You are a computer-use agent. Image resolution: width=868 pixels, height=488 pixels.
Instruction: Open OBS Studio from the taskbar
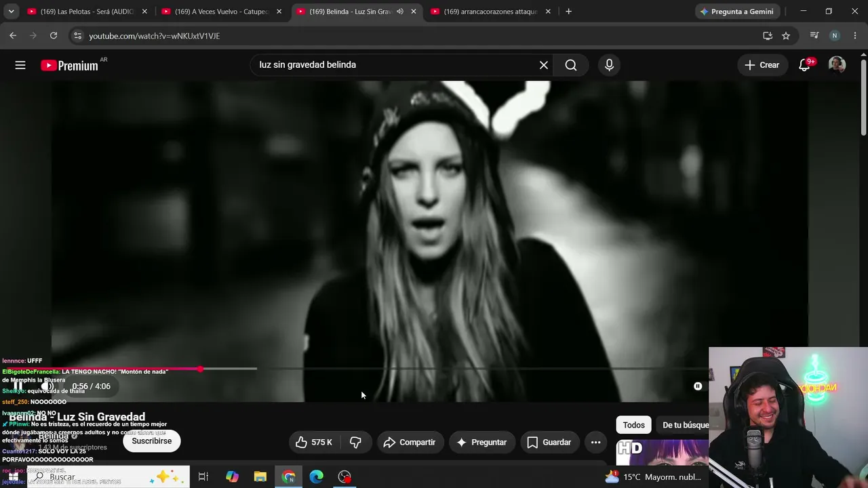[x=344, y=476]
